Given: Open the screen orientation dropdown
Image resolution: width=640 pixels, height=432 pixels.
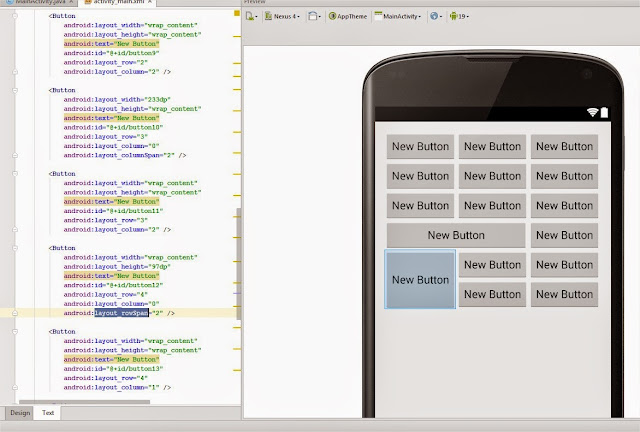Looking at the screenshot, I should (314, 16).
